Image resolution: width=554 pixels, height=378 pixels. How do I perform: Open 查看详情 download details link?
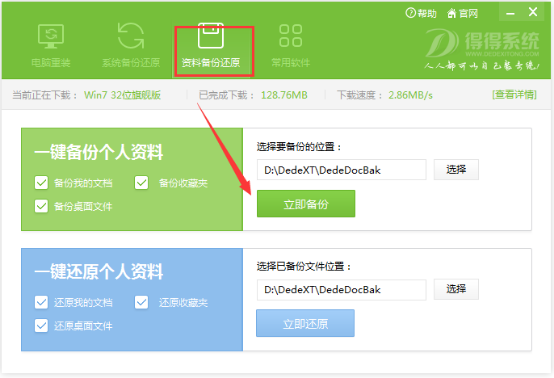point(514,95)
